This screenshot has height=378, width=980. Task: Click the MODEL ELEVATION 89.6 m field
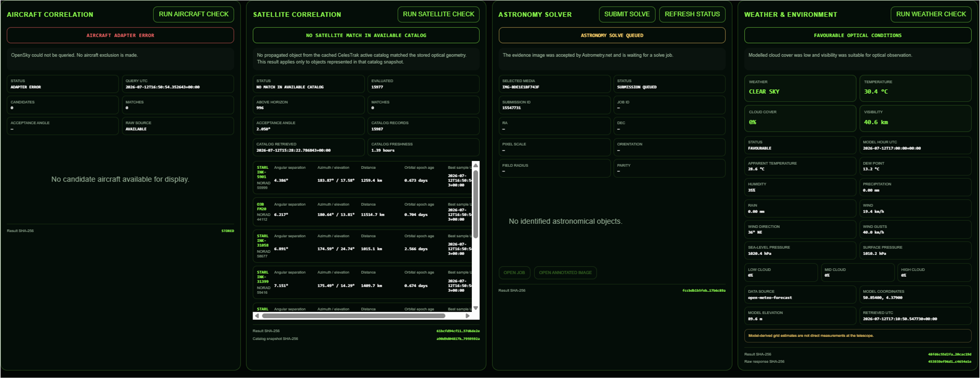point(800,316)
